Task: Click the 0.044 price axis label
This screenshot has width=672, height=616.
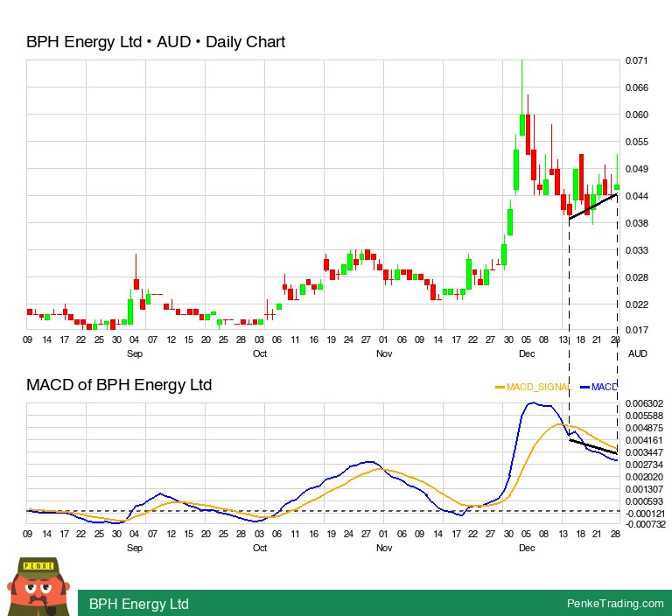Action: pyautogui.click(x=636, y=196)
